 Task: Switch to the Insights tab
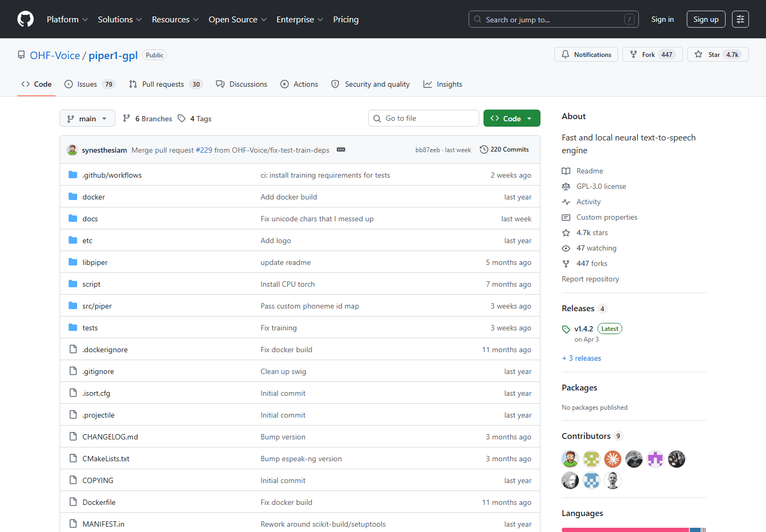click(x=443, y=84)
